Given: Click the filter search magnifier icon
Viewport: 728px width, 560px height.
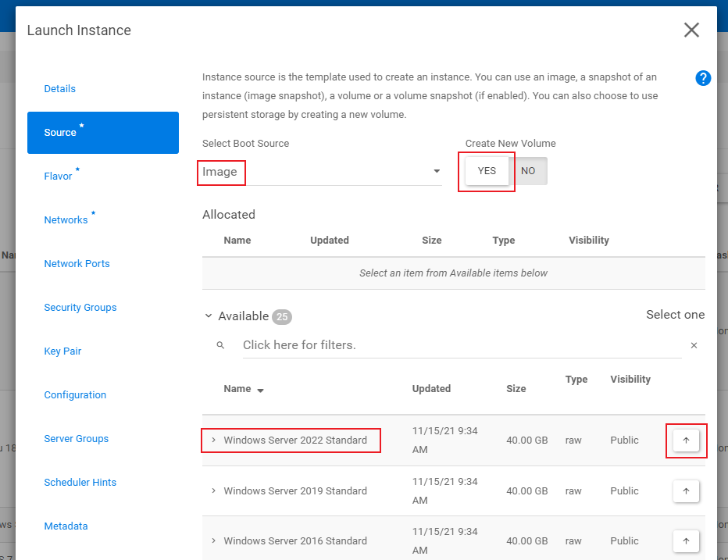Looking at the screenshot, I should pyautogui.click(x=220, y=345).
